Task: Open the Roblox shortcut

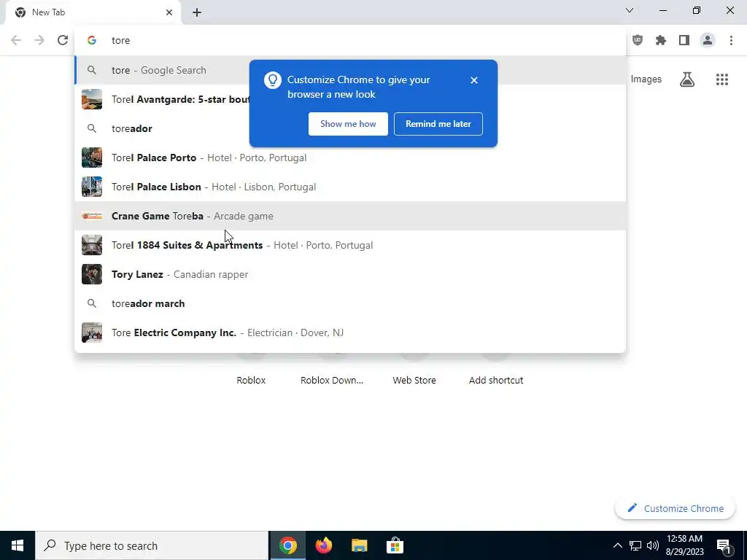Action: (x=251, y=380)
